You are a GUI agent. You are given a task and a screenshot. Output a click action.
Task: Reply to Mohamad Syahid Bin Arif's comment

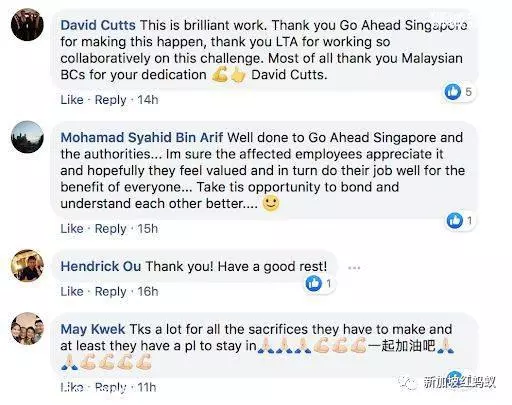tap(111, 229)
